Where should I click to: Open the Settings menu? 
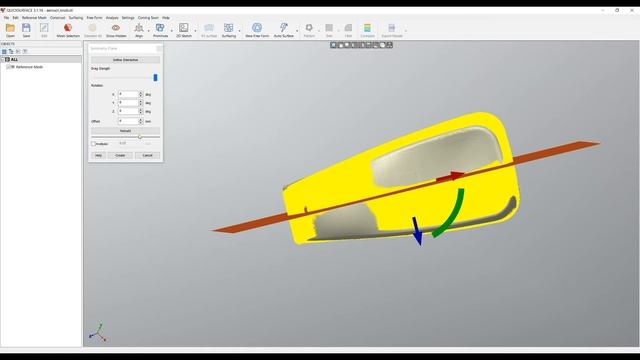[x=128, y=18]
